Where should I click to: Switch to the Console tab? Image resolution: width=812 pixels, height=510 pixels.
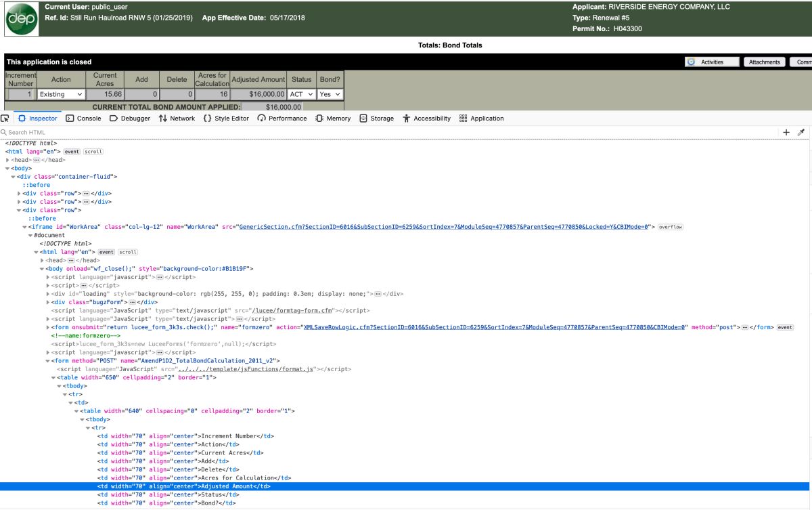pyautogui.click(x=83, y=119)
